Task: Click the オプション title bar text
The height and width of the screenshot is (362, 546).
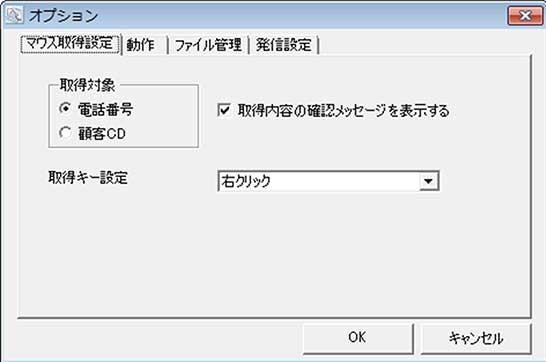Action: (63, 16)
